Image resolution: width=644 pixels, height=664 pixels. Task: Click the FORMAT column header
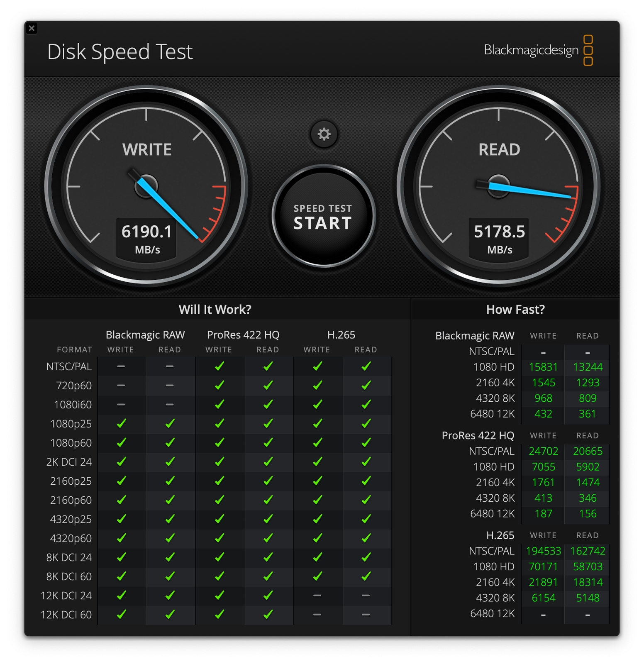tap(74, 350)
